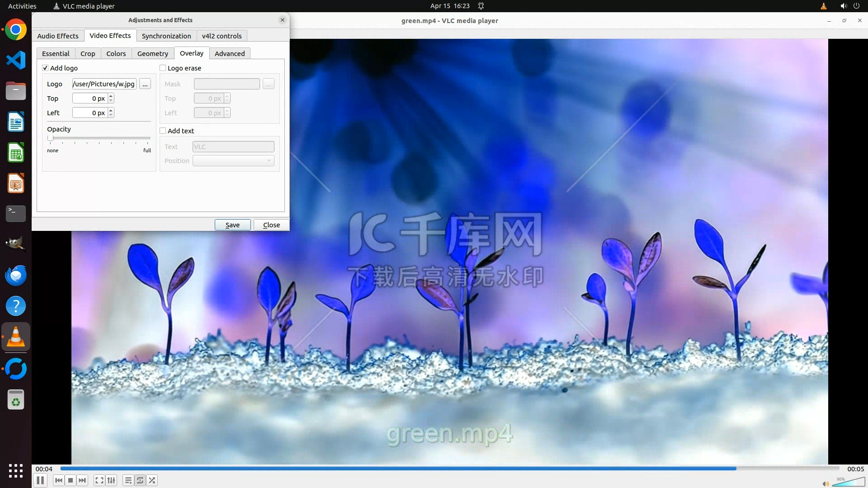Enable the Logo erase checkbox
868x488 pixels.
pyautogui.click(x=163, y=68)
